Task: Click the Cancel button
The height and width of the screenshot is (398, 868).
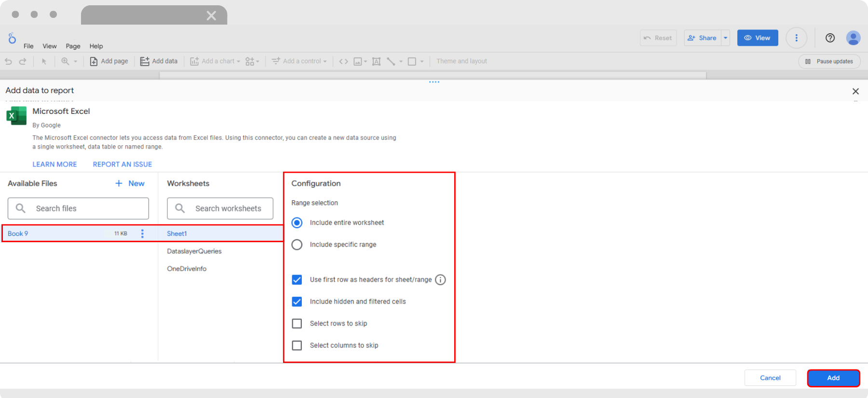Action: [x=770, y=378]
